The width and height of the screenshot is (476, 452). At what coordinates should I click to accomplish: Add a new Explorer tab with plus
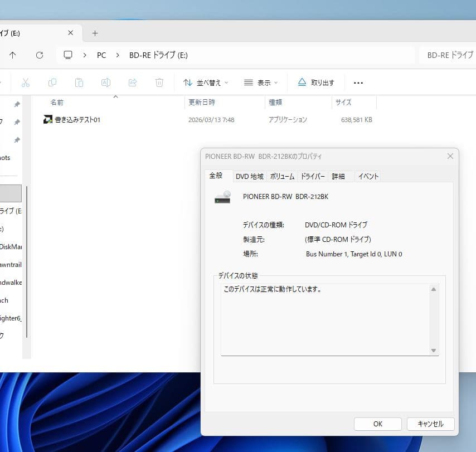point(95,33)
